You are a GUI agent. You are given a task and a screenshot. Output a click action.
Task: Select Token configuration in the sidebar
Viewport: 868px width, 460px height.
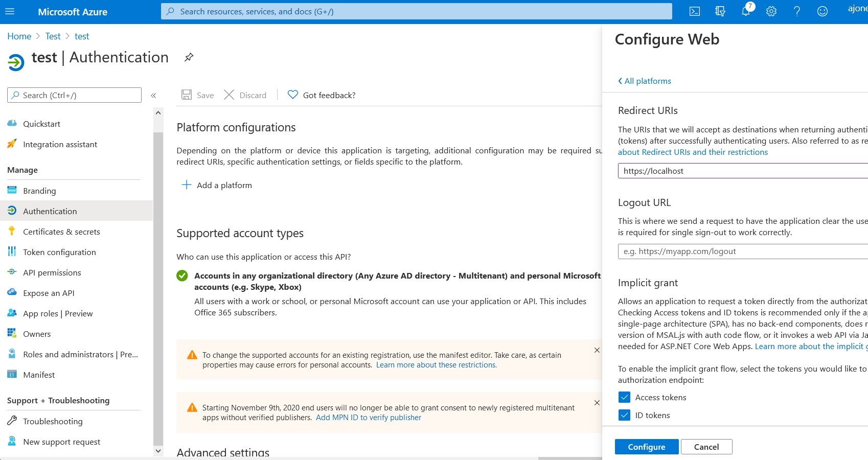59,252
